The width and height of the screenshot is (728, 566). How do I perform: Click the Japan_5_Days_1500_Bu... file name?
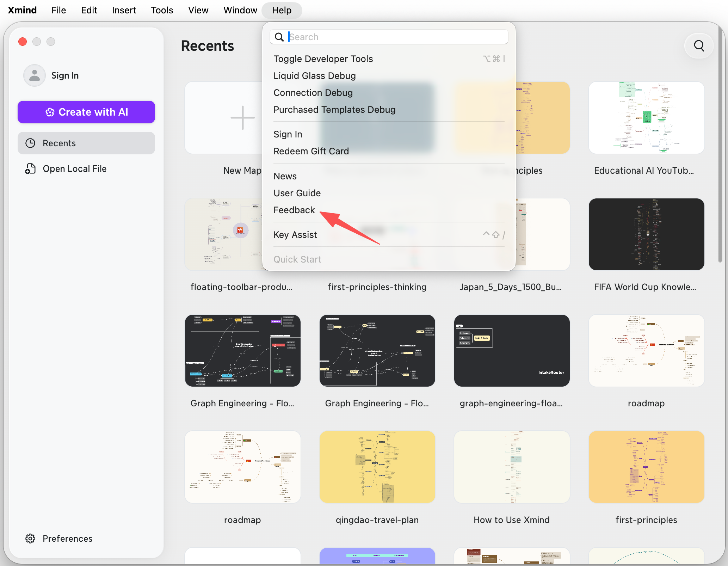[x=511, y=287]
